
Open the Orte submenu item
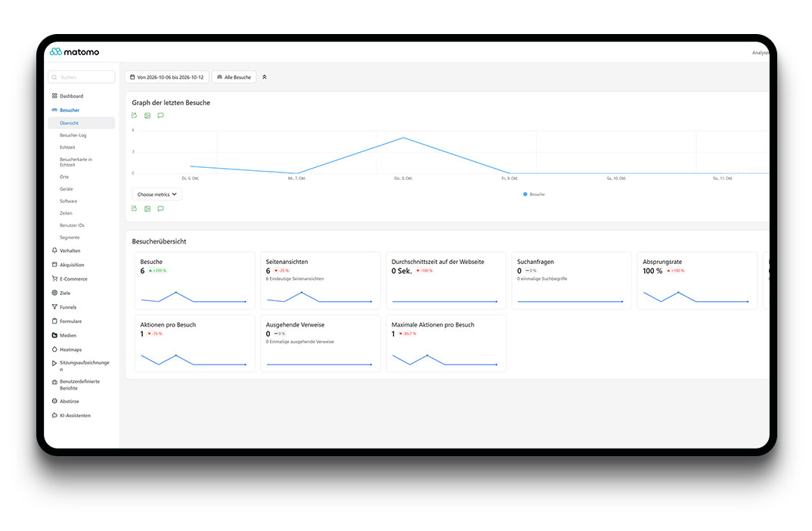click(x=64, y=177)
